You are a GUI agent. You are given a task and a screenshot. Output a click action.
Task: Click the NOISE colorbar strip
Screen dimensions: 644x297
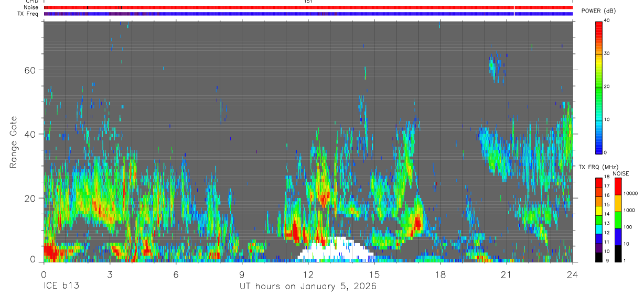coord(618,220)
